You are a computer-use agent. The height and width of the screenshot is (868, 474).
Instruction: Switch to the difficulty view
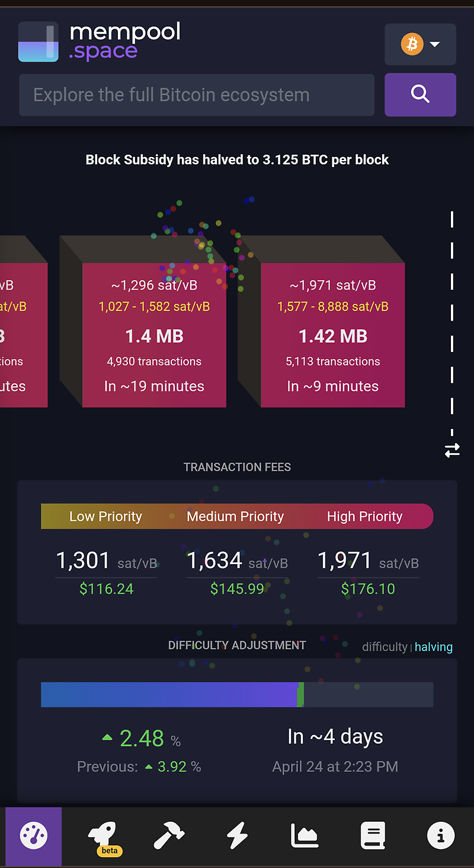tap(385, 647)
